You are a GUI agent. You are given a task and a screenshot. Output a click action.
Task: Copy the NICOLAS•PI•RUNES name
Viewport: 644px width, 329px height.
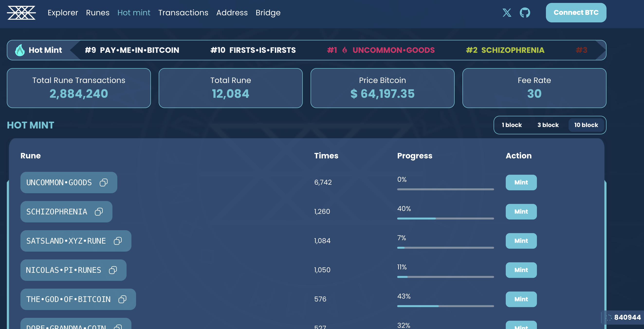pos(113,270)
